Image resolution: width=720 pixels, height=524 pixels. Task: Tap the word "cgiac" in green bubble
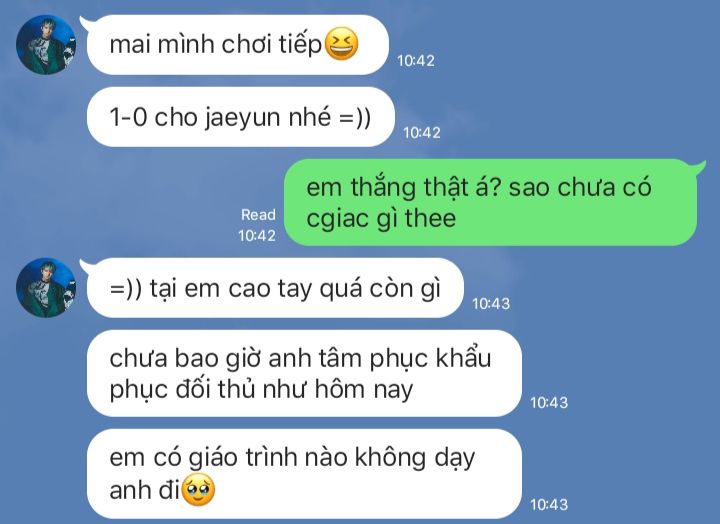pos(338,220)
